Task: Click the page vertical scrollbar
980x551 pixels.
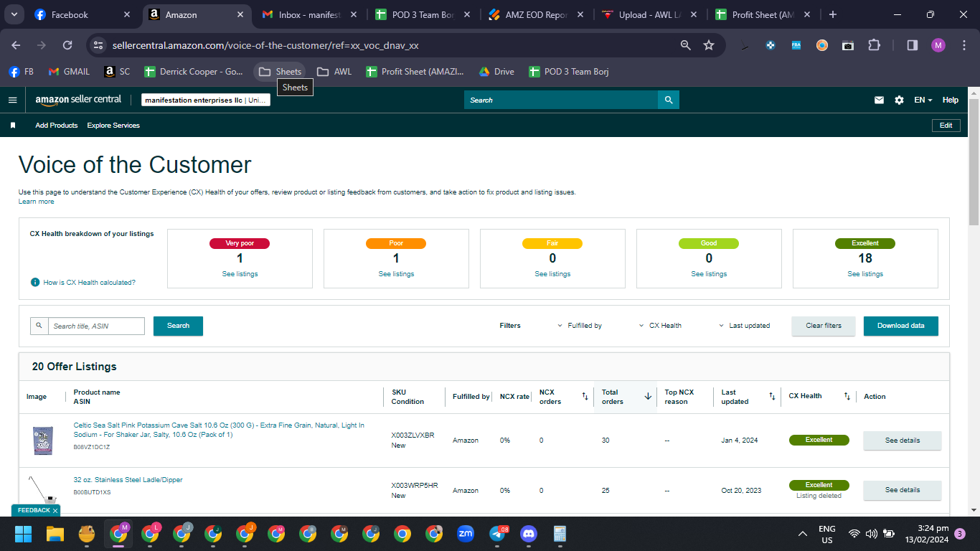Action: tap(974, 161)
